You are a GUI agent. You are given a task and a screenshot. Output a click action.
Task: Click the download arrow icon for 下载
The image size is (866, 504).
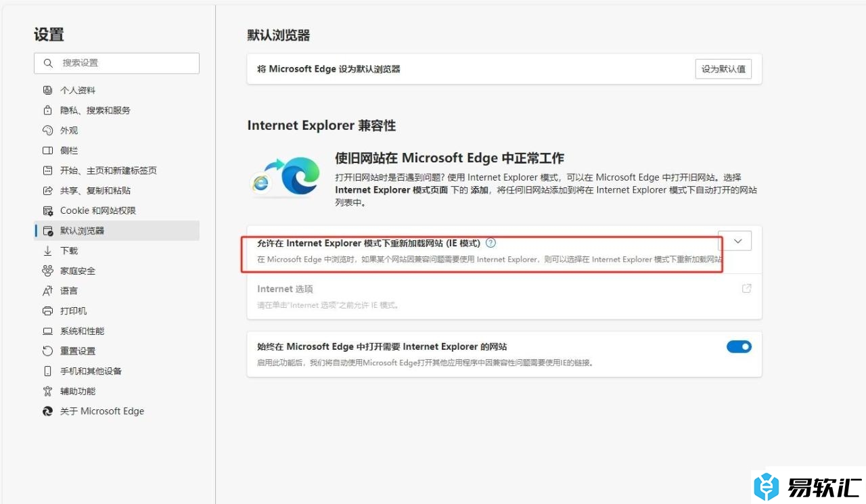47,251
